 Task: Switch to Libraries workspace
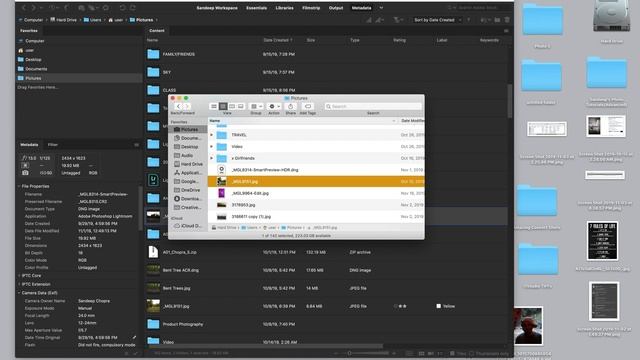(x=284, y=8)
